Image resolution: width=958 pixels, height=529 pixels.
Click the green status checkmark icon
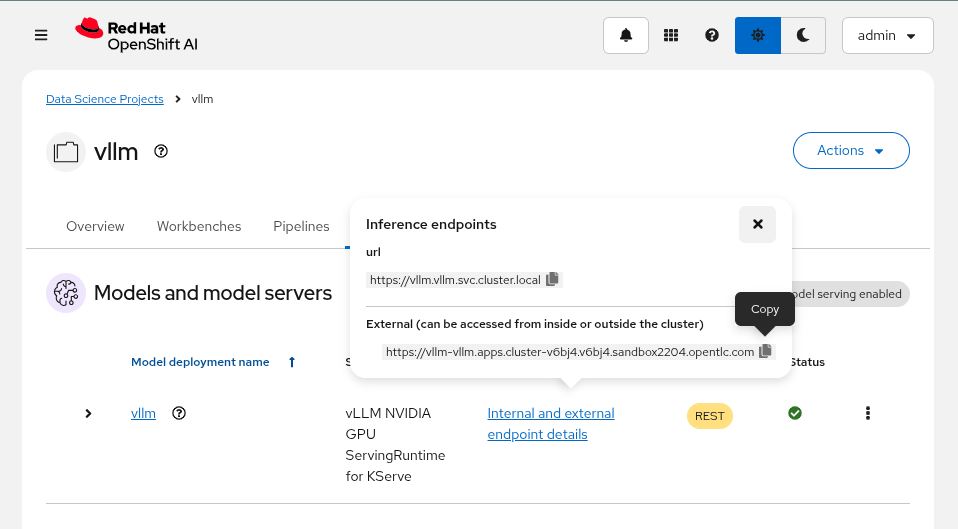pyautogui.click(x=795, y=414)
